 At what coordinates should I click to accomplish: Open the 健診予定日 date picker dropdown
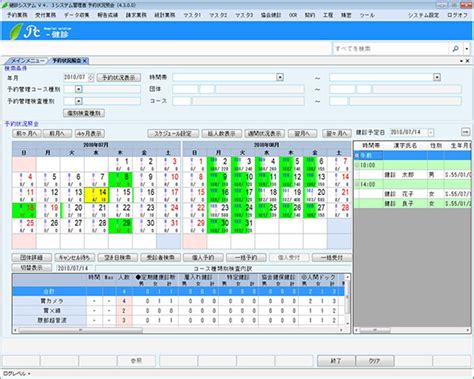tap(431, 132)
